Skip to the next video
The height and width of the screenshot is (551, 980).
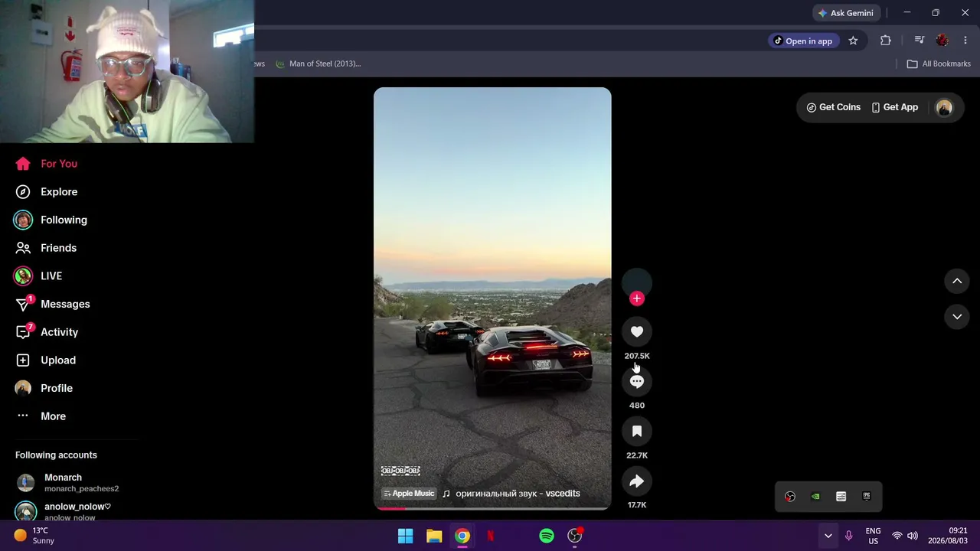tap(957, 317)
